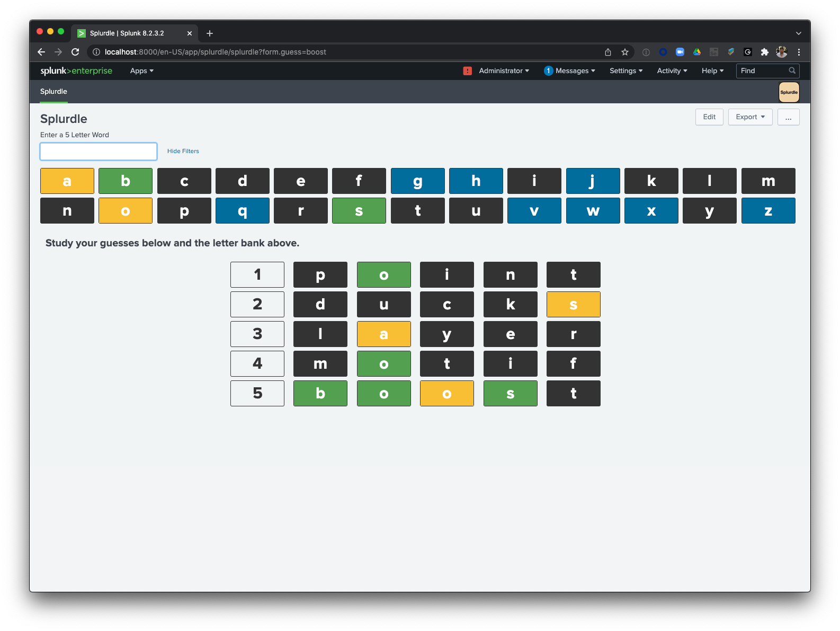This screenshot has height=631, width=840.
Task: Expand the Messages menu
Action: [x=575, y=71]
